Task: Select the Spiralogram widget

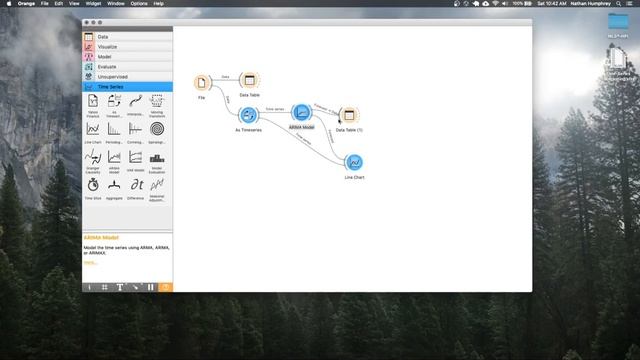Action: click(x=157, y=133)
